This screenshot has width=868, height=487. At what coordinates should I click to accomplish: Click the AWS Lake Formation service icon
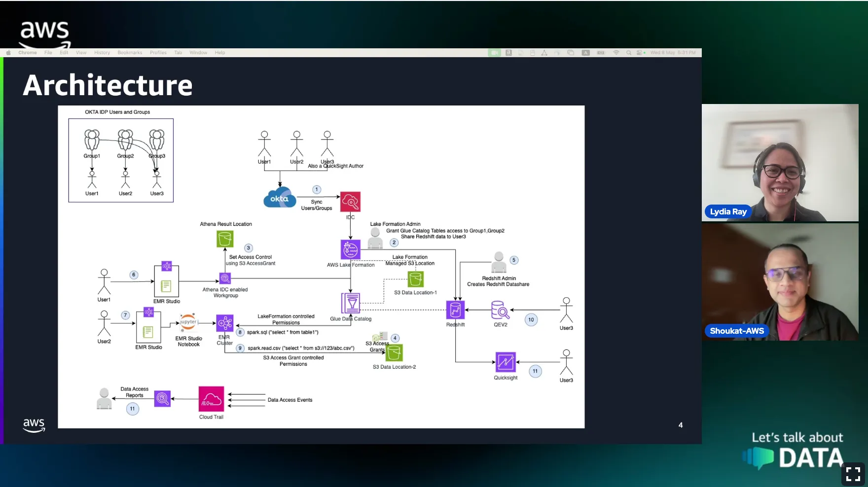(x=351, y=250)
